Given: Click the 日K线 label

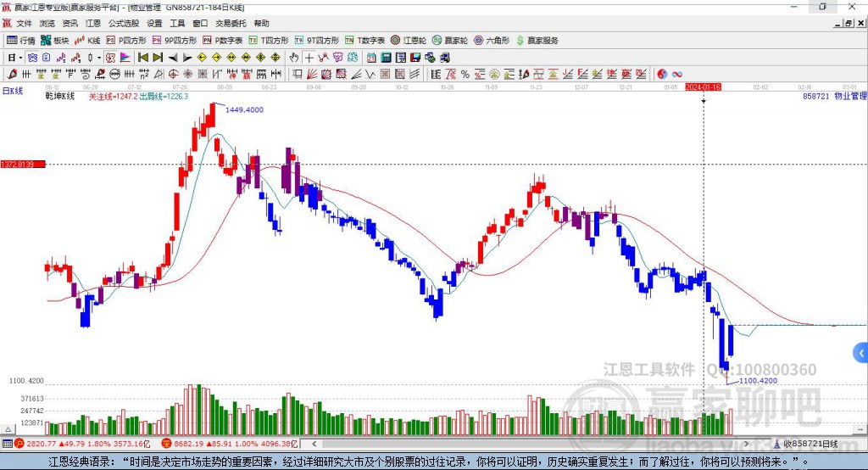Looking at the screenshot, I should (x=12, y=91).
